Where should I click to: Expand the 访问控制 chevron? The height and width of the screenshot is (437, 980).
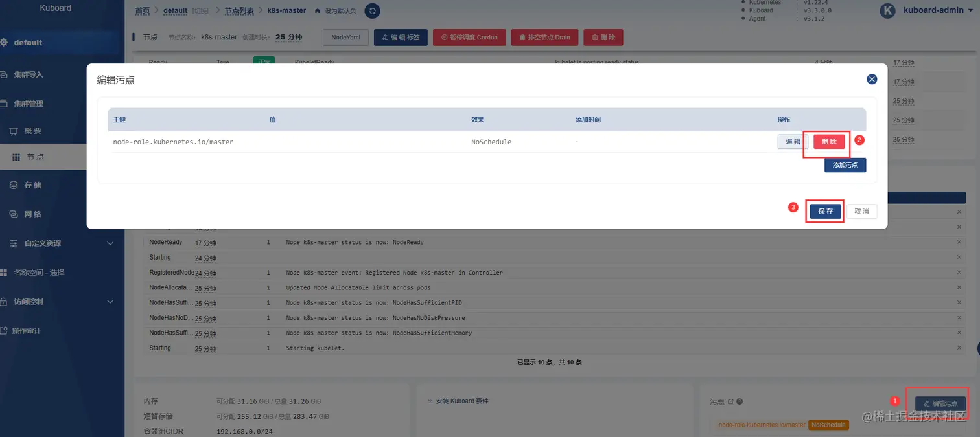110,302
